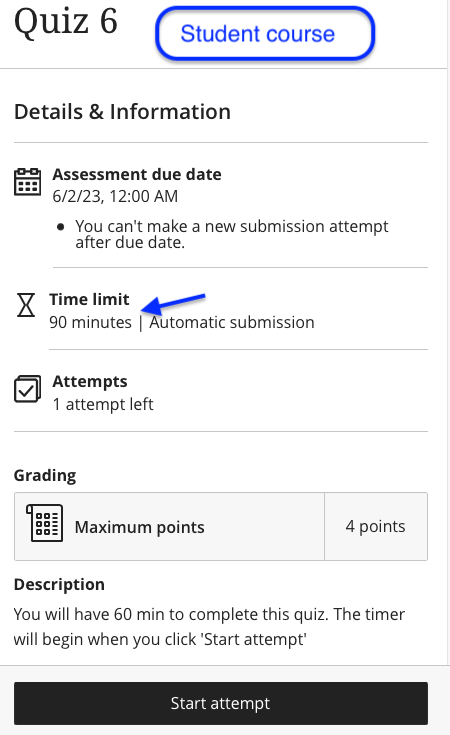Click the Details & Information heading

(122, 112)
